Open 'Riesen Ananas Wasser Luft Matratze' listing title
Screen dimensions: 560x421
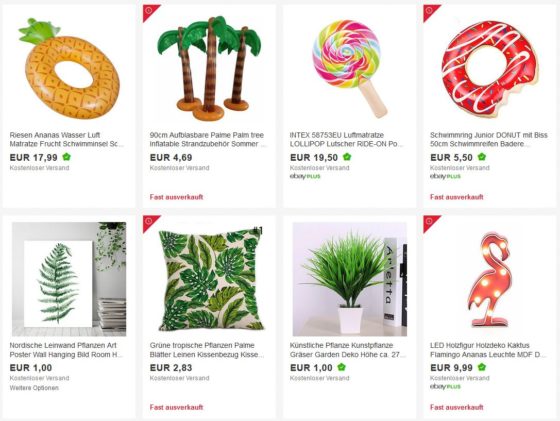[66, 140]
